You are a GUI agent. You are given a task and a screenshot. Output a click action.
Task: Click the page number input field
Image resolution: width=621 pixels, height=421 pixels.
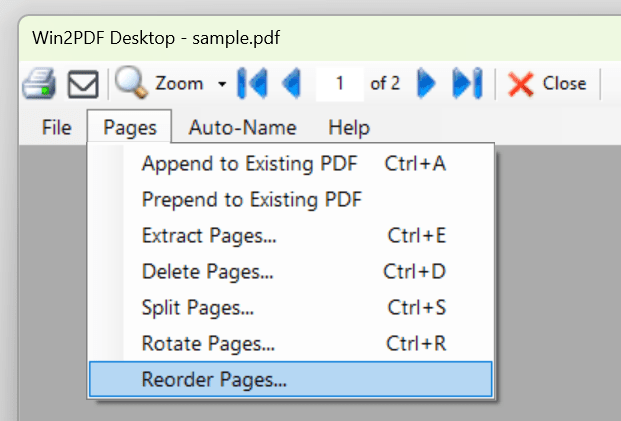(340, 84)
